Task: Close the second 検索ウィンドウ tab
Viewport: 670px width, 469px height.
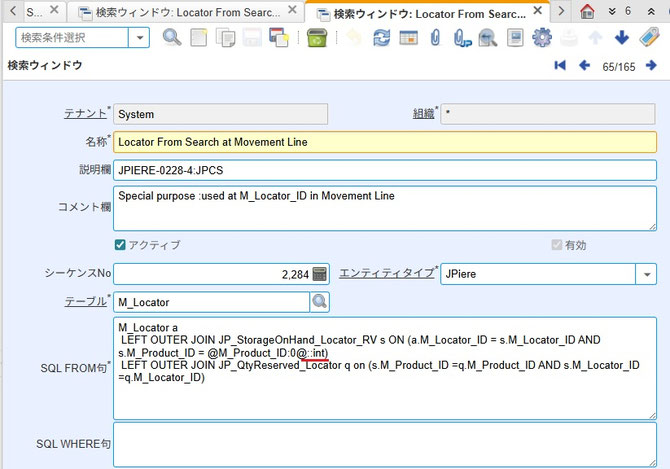Action: [292, 10]
